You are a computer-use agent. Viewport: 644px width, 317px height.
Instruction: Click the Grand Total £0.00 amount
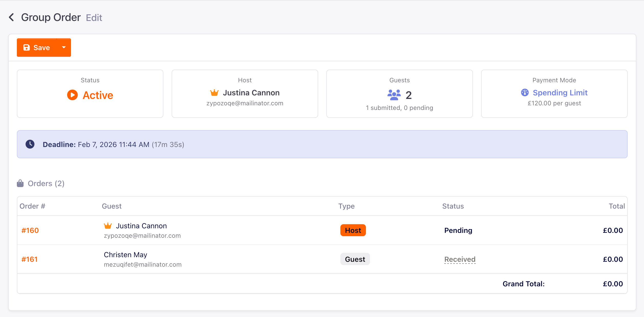pyautogui.click(x=613, y=284)
